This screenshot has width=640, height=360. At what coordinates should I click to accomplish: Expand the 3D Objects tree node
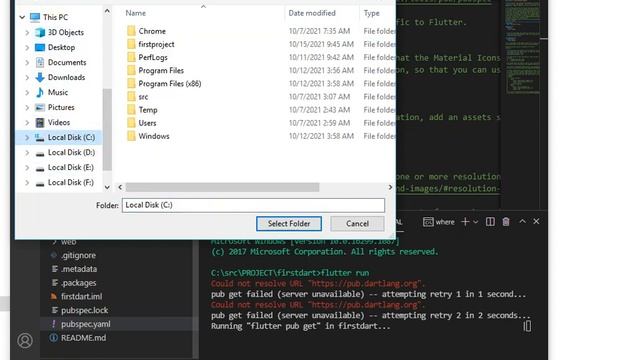[x=27, y=32]
